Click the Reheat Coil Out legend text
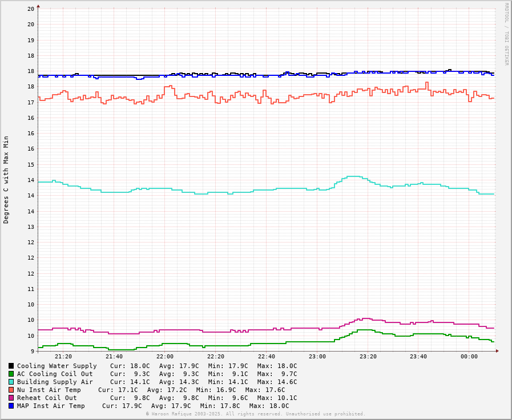512x420 pixels. click(47, 398)
